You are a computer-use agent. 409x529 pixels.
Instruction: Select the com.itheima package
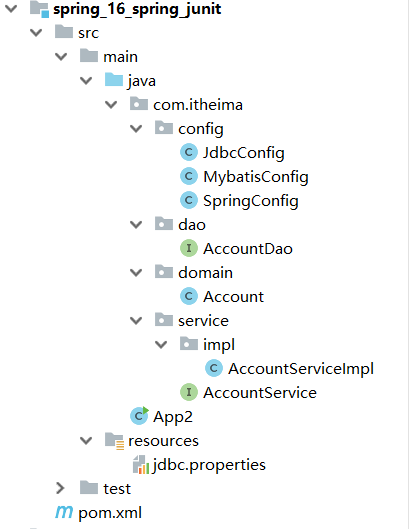point(198,105)
